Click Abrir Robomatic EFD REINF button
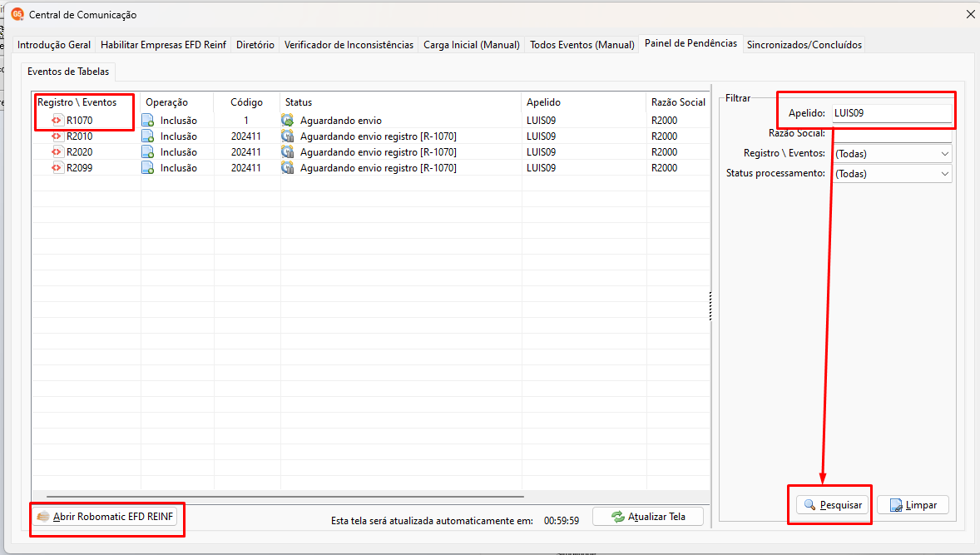 coord(104,516)
